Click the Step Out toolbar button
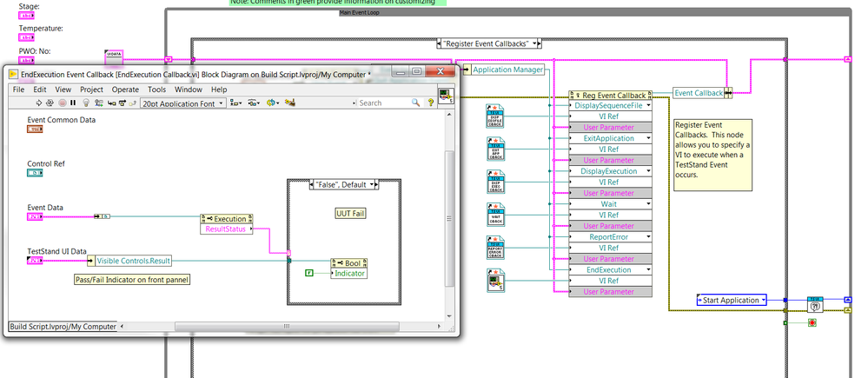The width and height of the screenshot is (868, 378). [133, 103]
